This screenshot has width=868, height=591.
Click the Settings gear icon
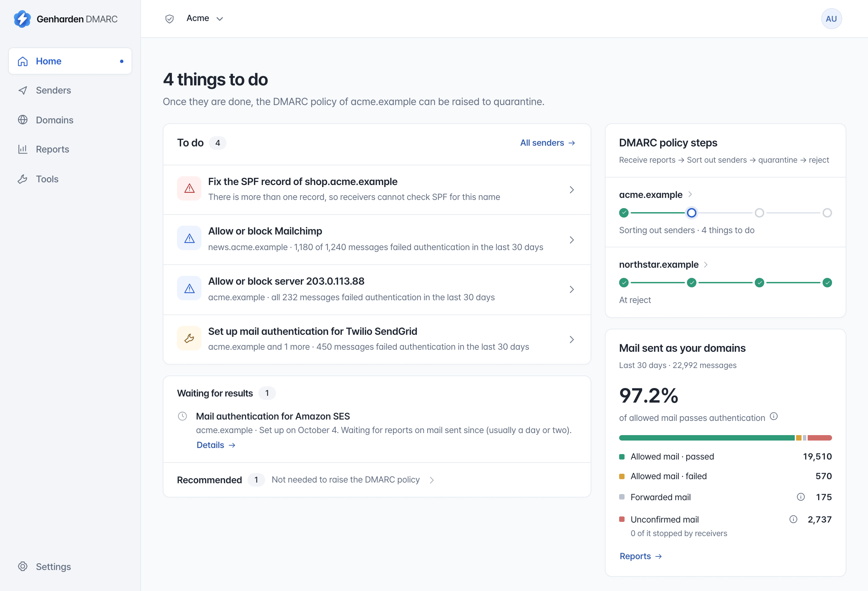pos(23,566)
